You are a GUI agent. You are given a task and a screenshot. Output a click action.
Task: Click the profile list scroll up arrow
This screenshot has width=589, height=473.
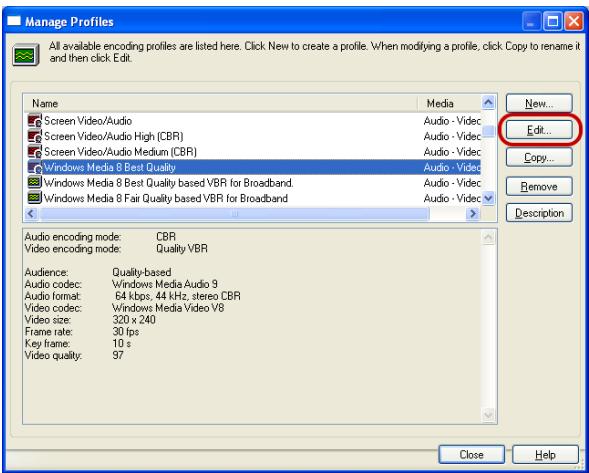pyautogui.click(x=488, y=102)
